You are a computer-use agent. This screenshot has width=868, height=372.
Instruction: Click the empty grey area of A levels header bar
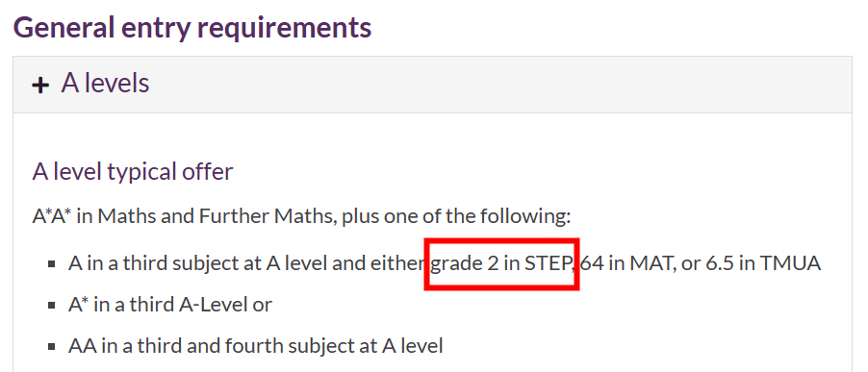pyautogui.click(x=498, y=85)
